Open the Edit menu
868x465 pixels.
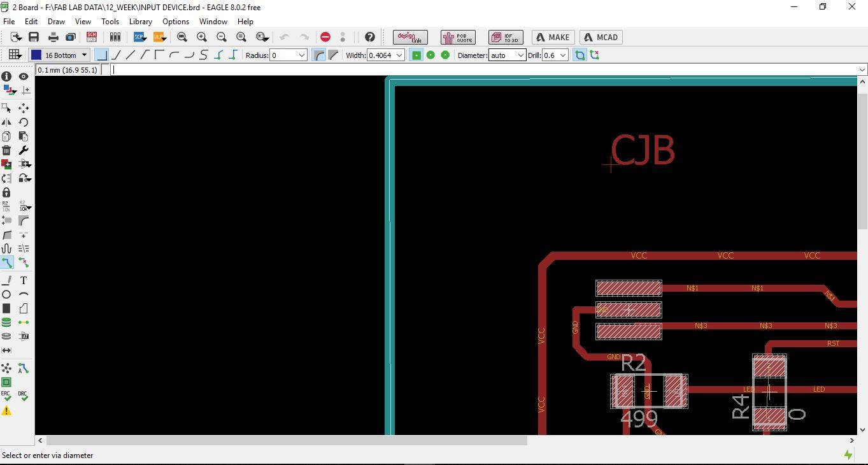click(31, 22)
